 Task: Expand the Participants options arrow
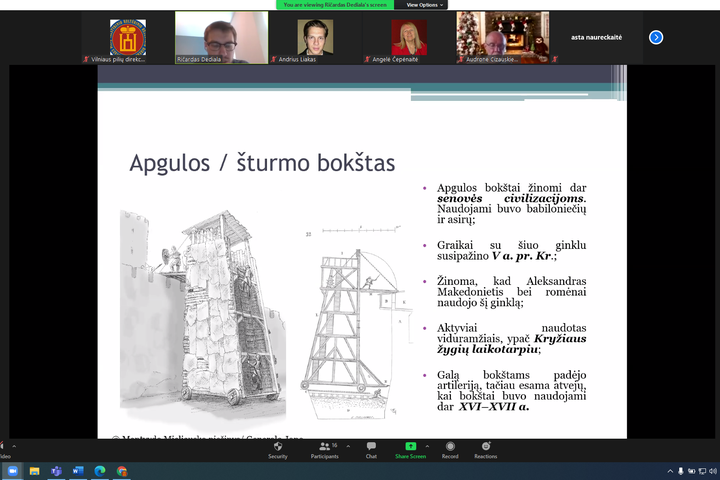tap(348, 446)
